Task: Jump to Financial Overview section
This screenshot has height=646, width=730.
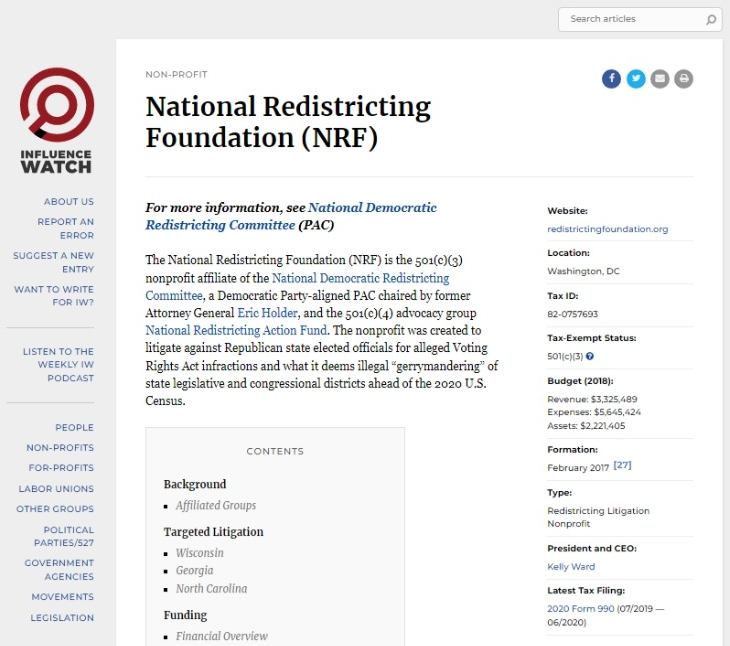Action: (222, 636)
